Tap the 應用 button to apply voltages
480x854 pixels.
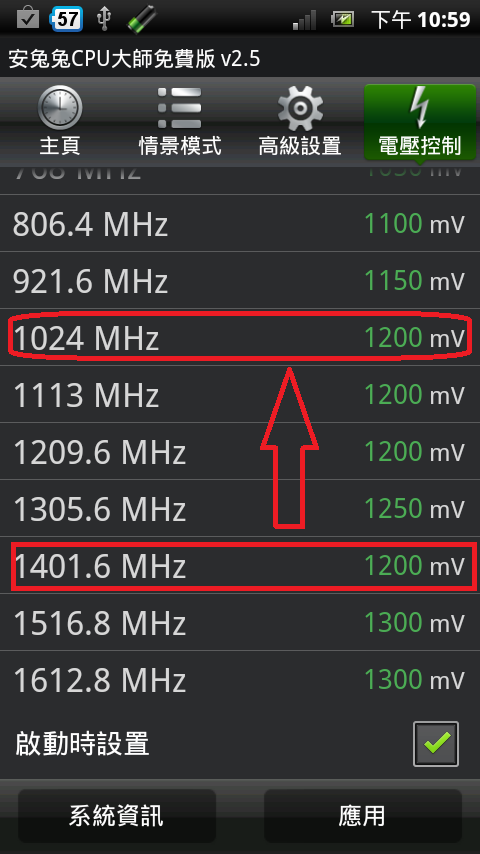click(362, 816)
